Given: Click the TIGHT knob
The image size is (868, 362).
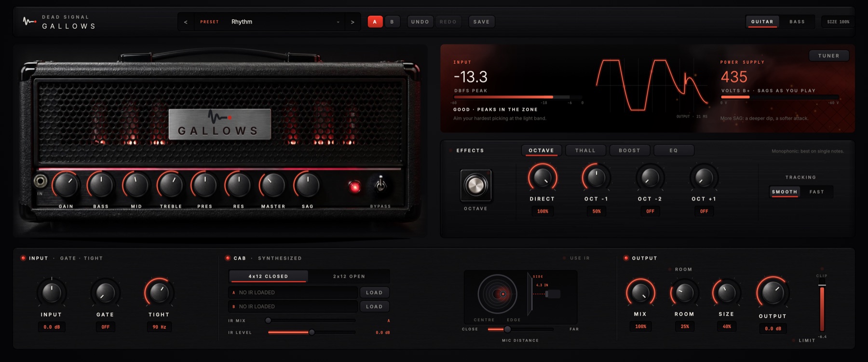Looking at the screenshot, I should (x=159, y=292).
